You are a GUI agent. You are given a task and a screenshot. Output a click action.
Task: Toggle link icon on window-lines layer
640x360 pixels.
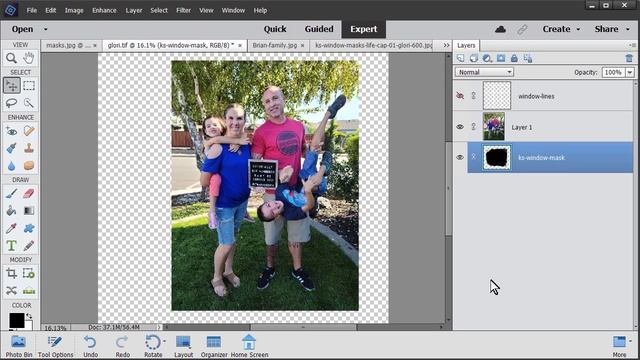click(x=473, y=96)
